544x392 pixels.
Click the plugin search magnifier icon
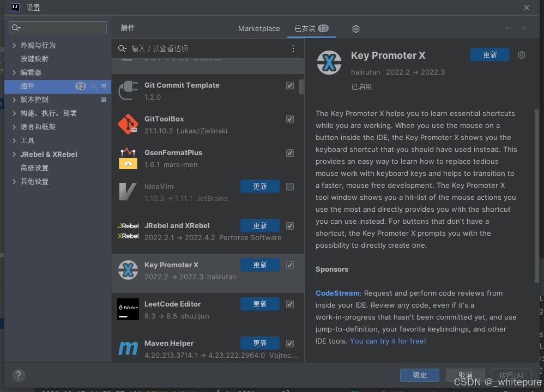coord(122,48)
